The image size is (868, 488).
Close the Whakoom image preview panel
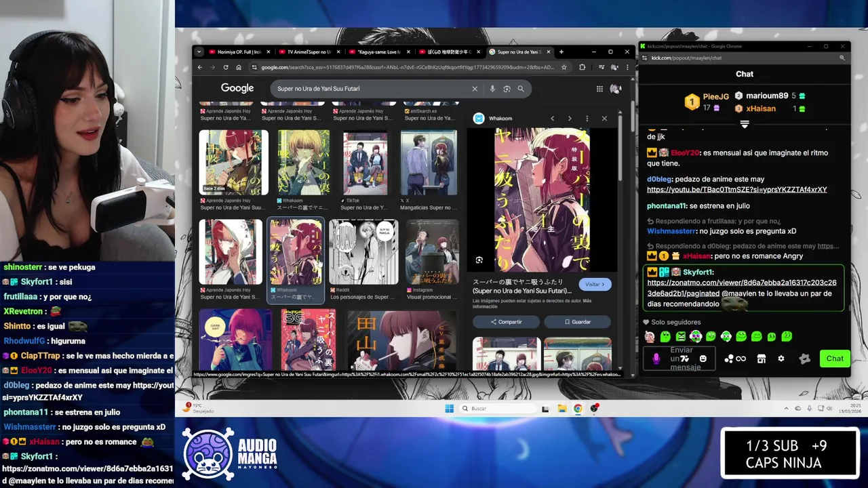[604, 119]
